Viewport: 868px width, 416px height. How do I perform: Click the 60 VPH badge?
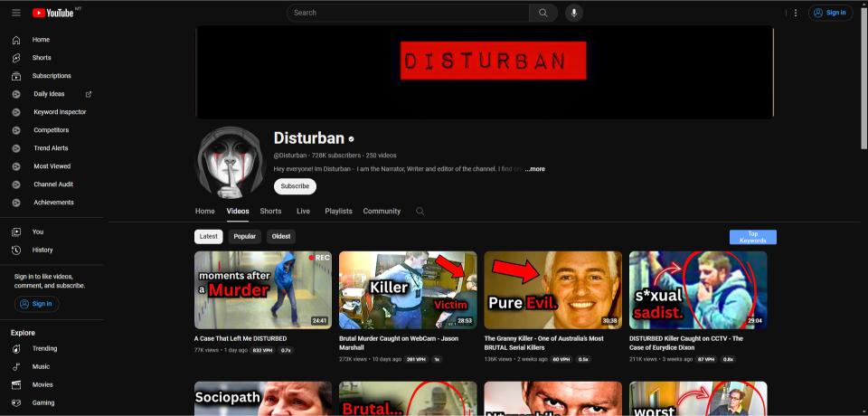coord(561,360)
